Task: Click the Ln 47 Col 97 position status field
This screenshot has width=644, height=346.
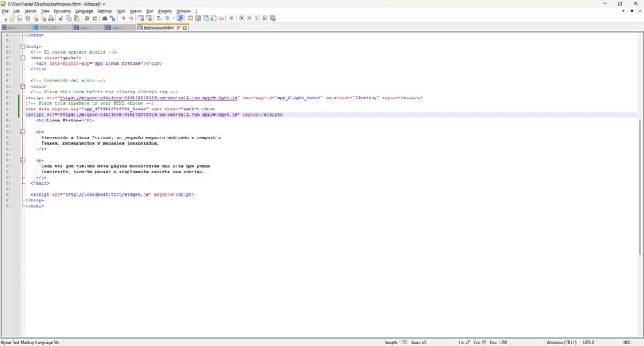Action: tap(483, 342)
